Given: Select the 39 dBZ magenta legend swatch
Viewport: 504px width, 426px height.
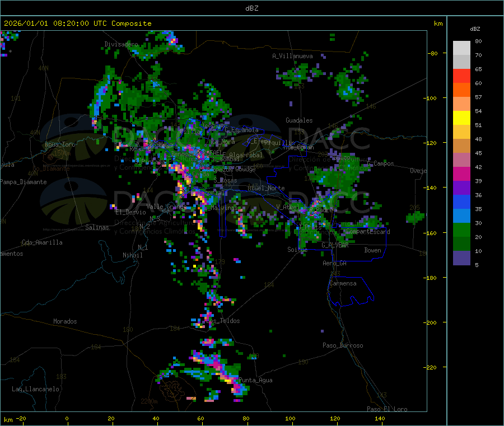Looking at the screenshot, I should [x=461, y=174].
